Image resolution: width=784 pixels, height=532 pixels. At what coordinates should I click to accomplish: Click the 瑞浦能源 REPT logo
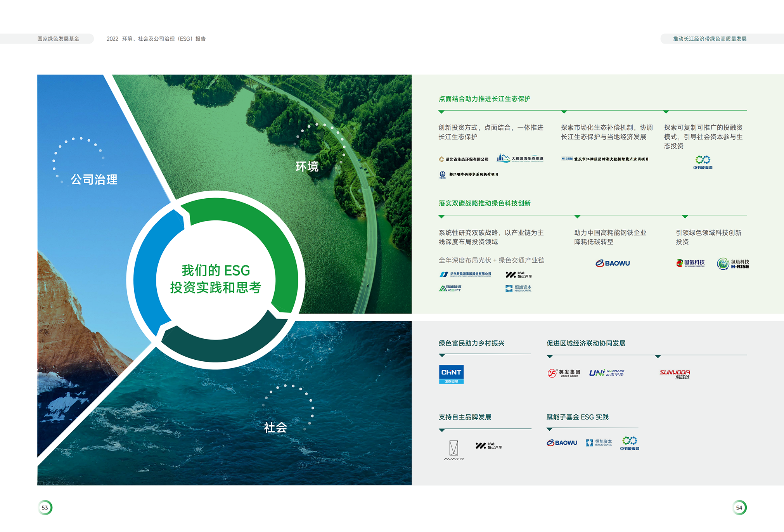(x=450, y=288)
